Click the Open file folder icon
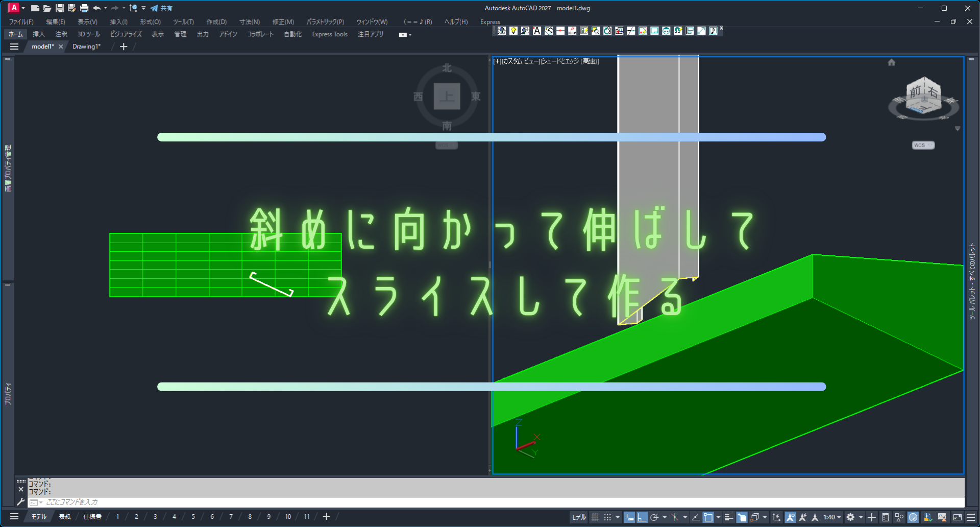This screenshot has height=527, width=980. [x=47, y=8]
